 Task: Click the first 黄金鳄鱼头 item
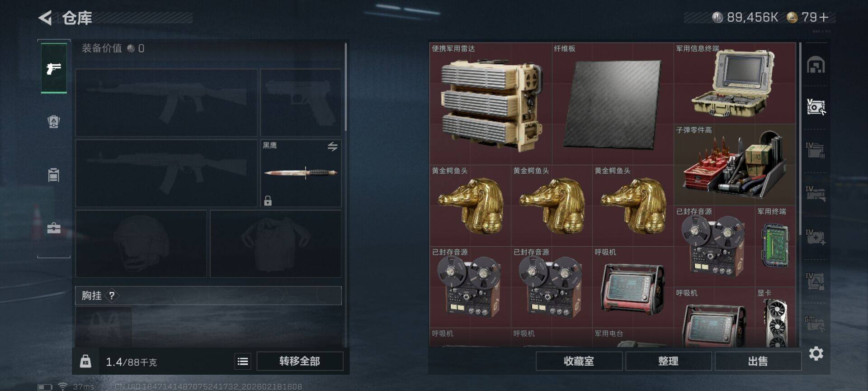[471, 206]
